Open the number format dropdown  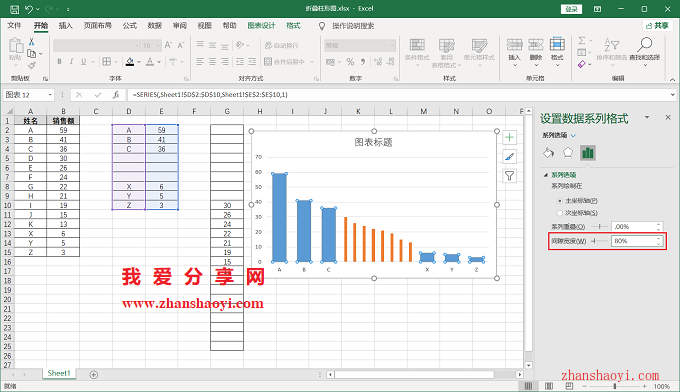(x=392, y=46)
